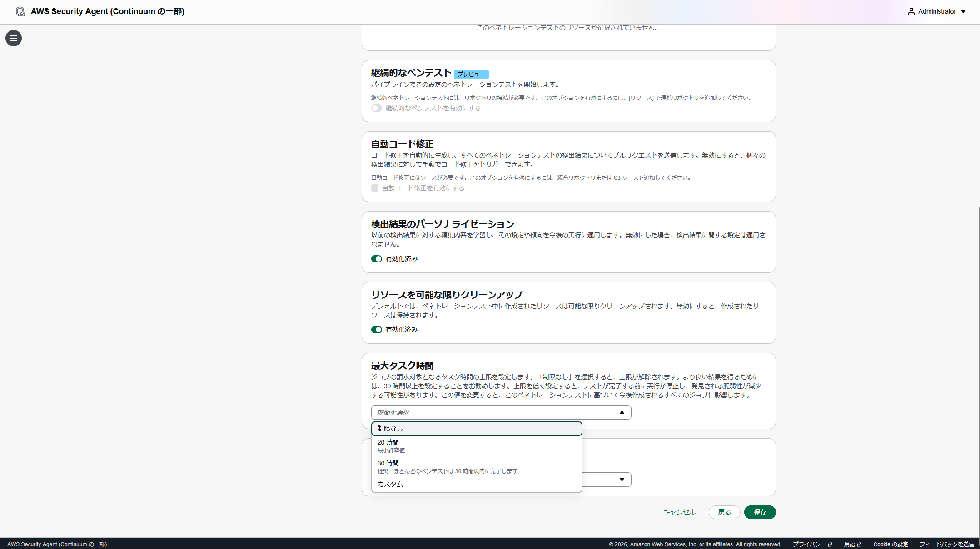Screen dimensions: 980x549
Task: Click the AWS Security Agent logo icon
Action: [20, 11]
